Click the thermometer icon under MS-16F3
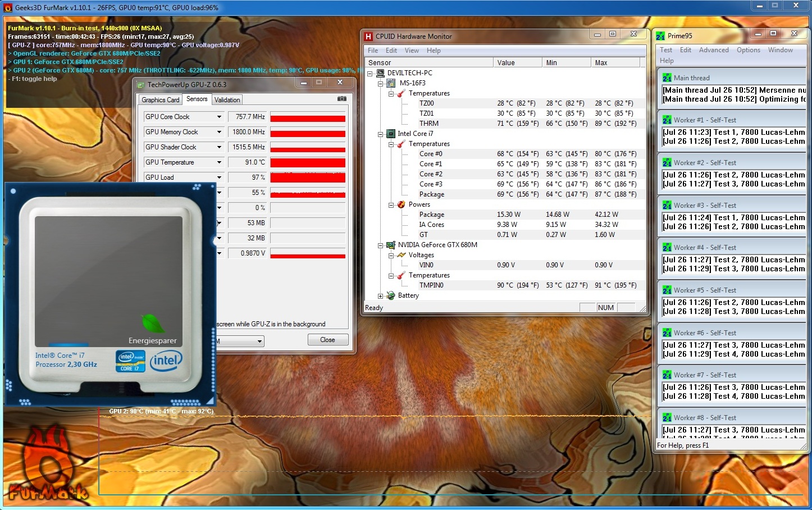This screenshot has width=812, height=510. coord(402,93)
